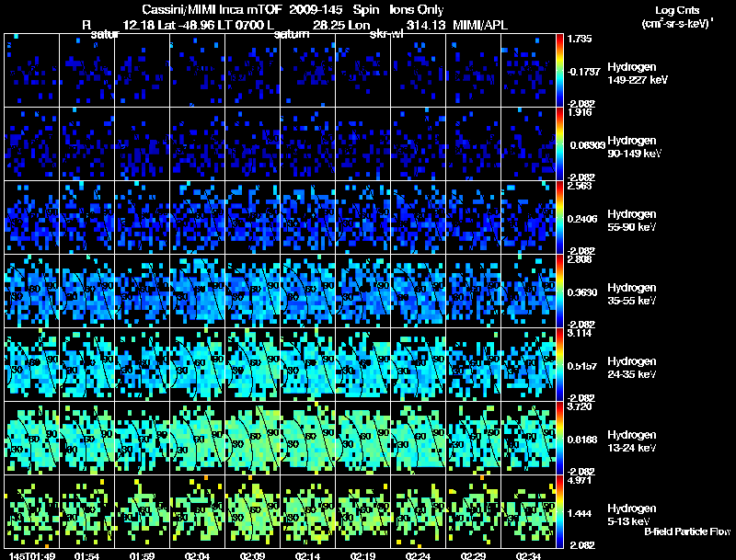Click the 'Spin' word in the title
Viewport: 736px width, 560px height.
366,10
